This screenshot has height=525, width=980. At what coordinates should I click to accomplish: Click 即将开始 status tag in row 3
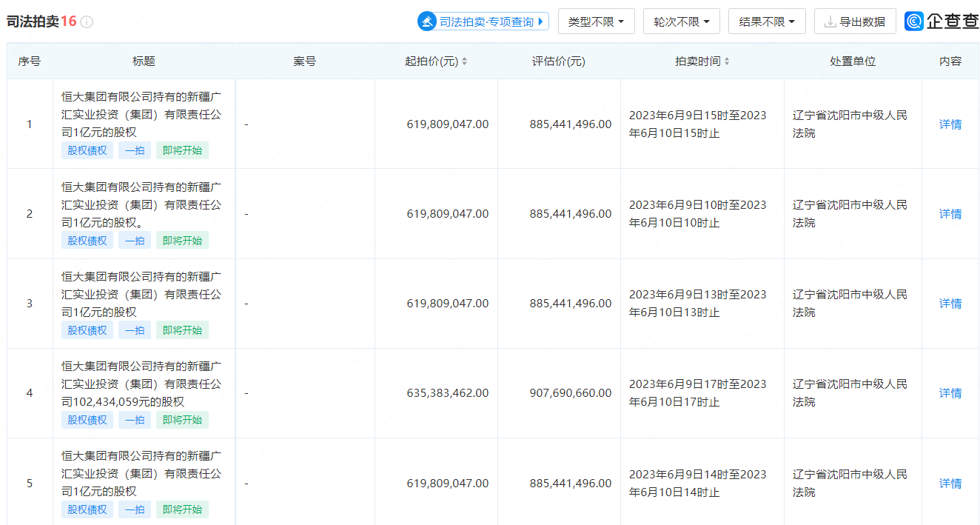click(182, 330)
